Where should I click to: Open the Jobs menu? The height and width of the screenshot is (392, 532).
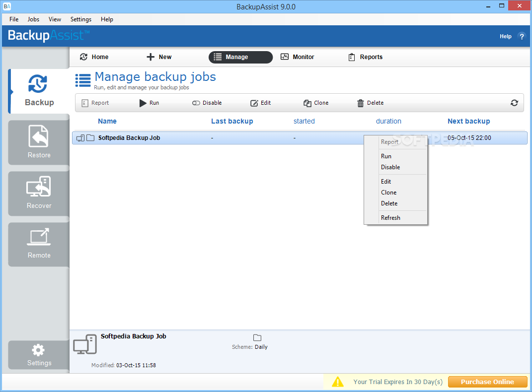(x=33, y=19)
